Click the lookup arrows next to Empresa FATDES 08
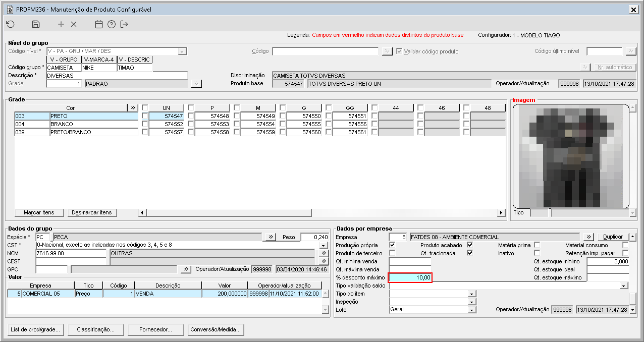644x342 pixels. tap(589, 237)
